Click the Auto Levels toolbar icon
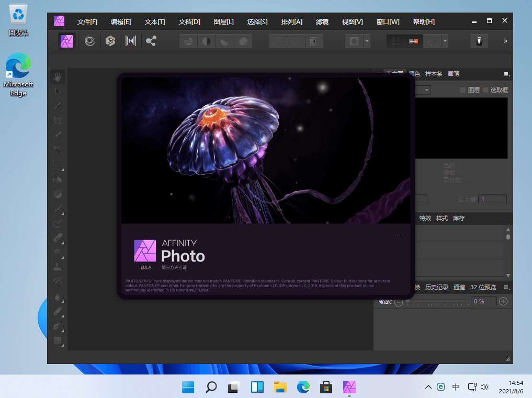This screenshot has width=532, height=398. pos(188,41)
